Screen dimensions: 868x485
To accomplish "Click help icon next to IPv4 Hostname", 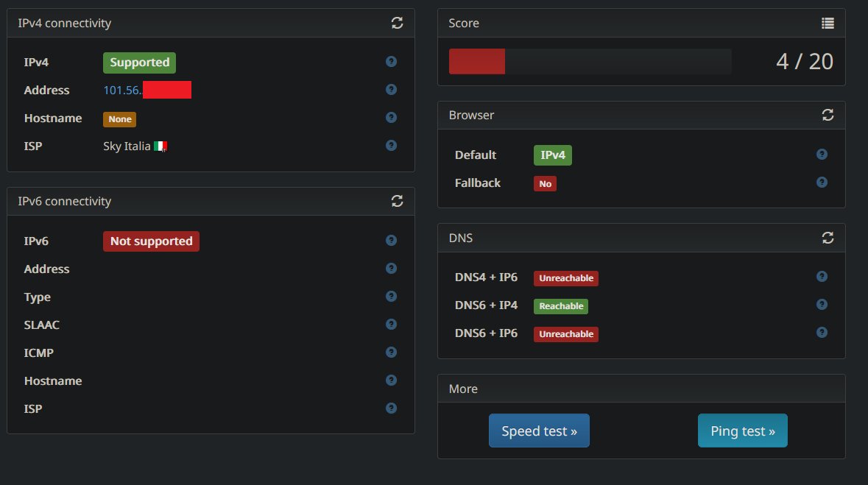I will click(391, 117).
